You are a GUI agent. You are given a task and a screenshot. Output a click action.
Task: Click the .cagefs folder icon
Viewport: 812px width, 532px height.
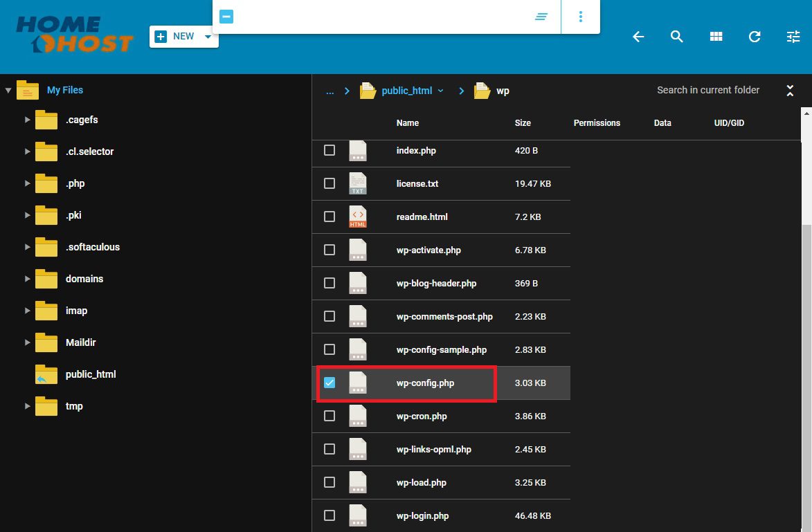(x=46, y=120)
